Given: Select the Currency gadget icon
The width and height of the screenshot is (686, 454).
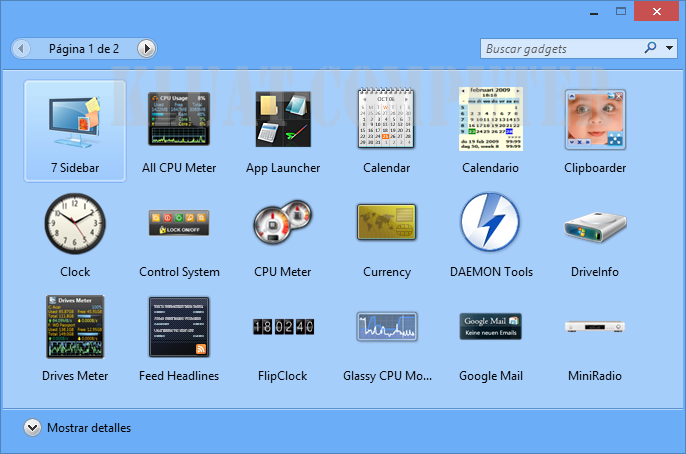Looking at the screenshot, I should pyautogui.click(x=387, y=224).
